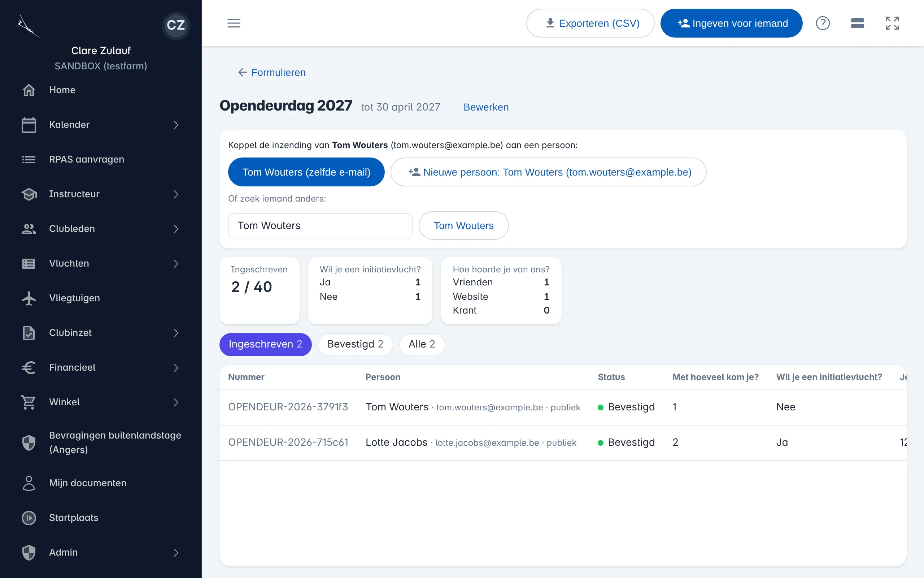Click the help question mark icon

coord(823,23)
